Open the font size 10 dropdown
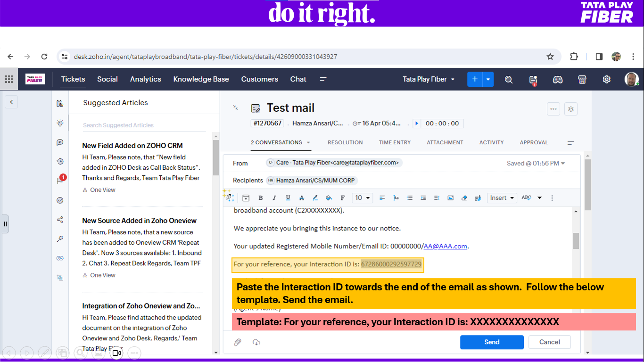This screenshot has height=362, width=644. click(363, 198)
